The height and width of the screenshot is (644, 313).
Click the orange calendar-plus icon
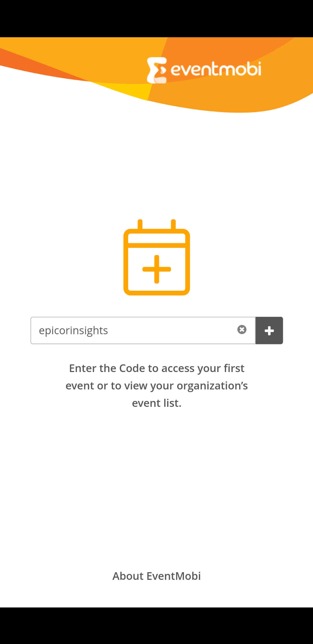[x=157, y=257]
